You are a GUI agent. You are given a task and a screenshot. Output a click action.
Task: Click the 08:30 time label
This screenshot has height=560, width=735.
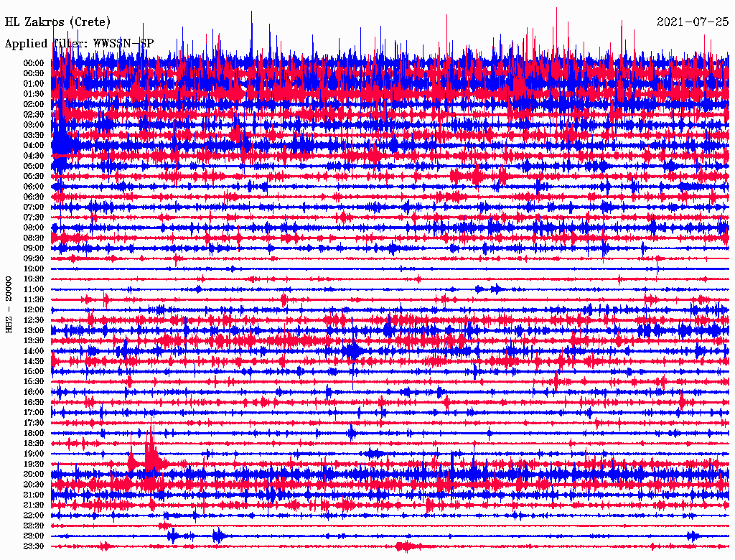(34, 238)
